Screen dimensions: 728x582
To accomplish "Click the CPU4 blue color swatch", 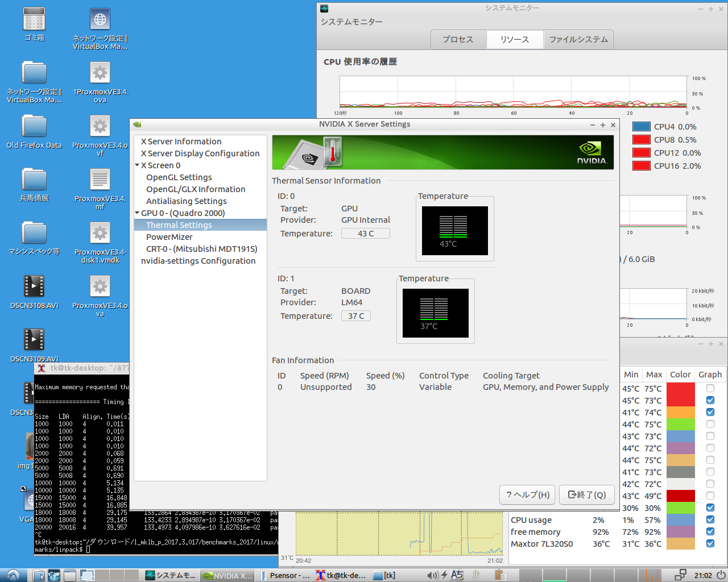I will tap(641, 127).
